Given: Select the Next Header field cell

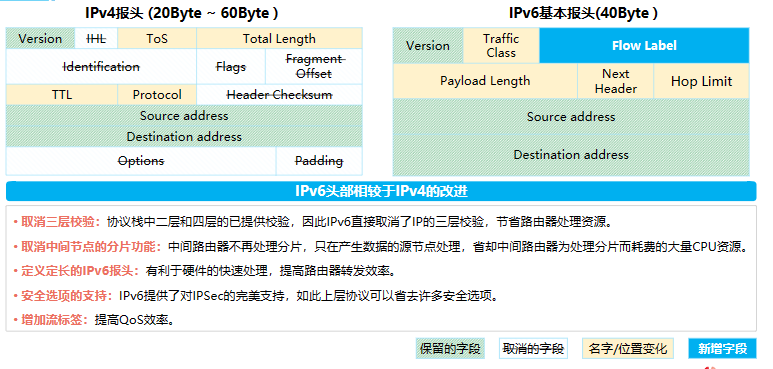Looking at the screenshot, I should coord(615,81).
